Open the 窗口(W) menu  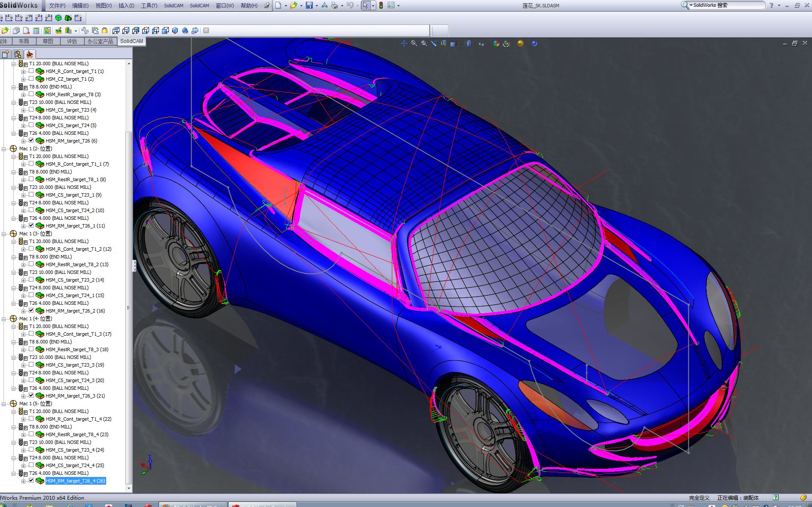(x=225, y=6)
